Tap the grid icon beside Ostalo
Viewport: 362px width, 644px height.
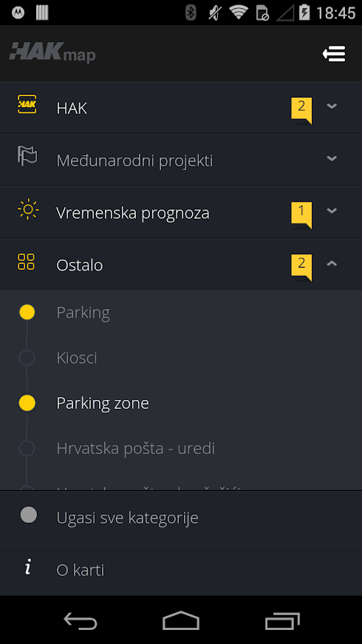[27, 262]
